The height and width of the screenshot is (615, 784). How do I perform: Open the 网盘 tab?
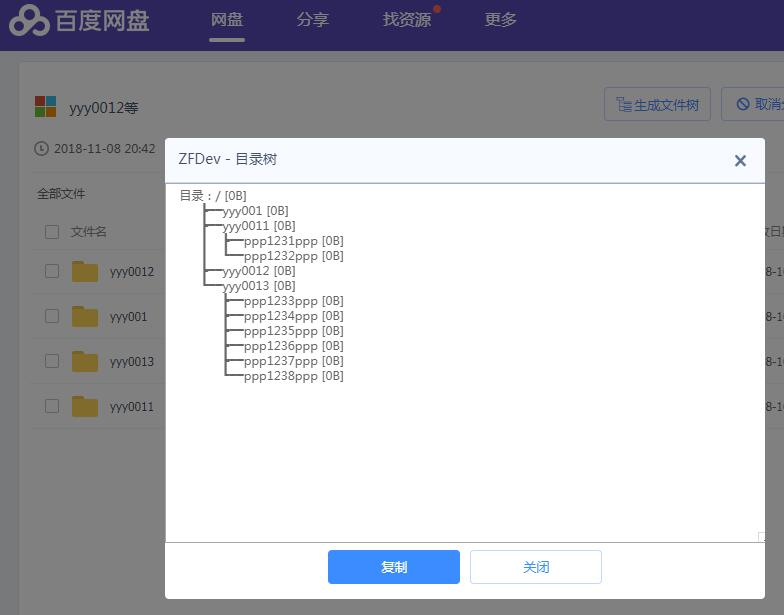click(227, 20)
